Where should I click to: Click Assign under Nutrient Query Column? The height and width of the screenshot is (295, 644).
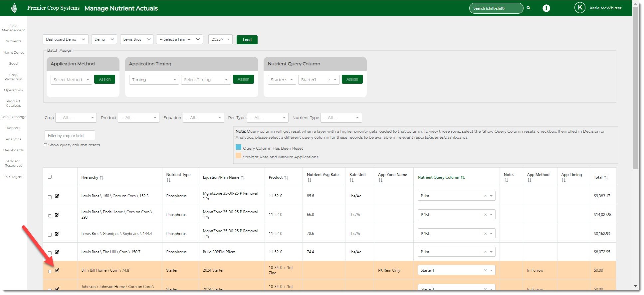point(352,79)
